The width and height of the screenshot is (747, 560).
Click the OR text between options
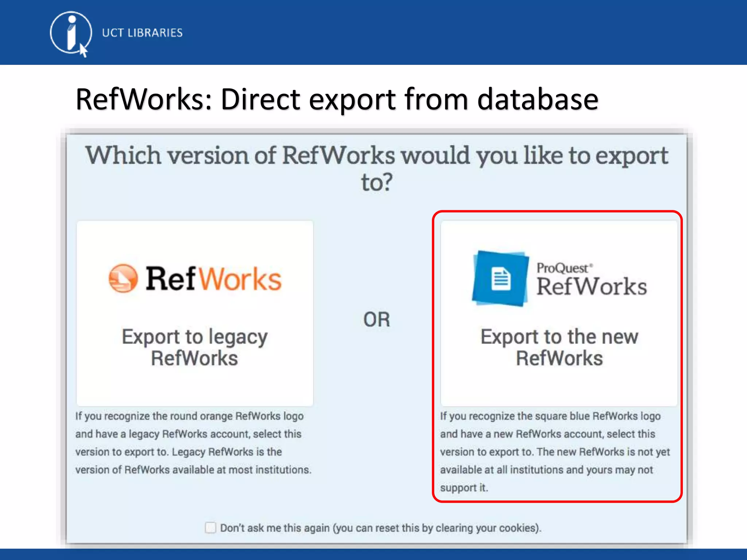pyautogui.click(x=377, y=320)
